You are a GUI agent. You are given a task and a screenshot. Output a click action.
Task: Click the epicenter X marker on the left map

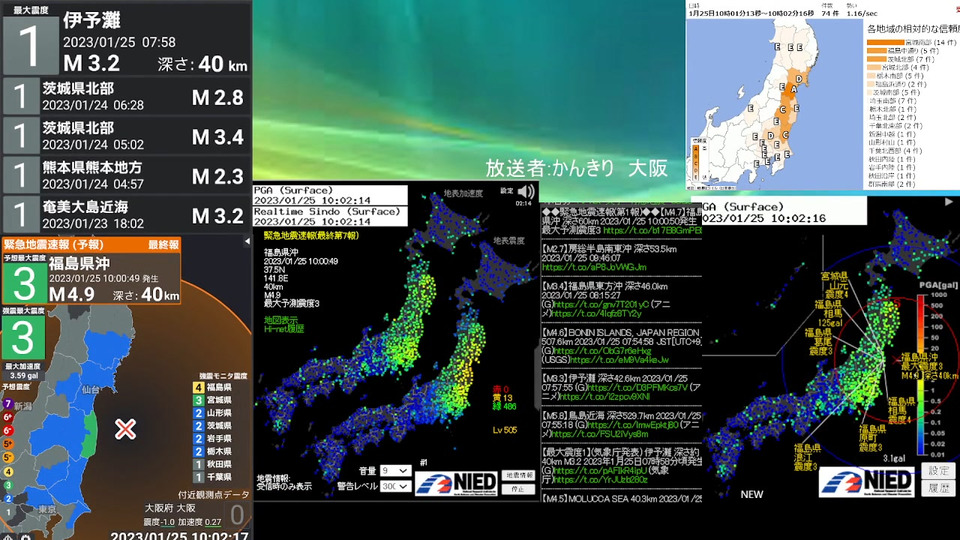coord(126,429)
